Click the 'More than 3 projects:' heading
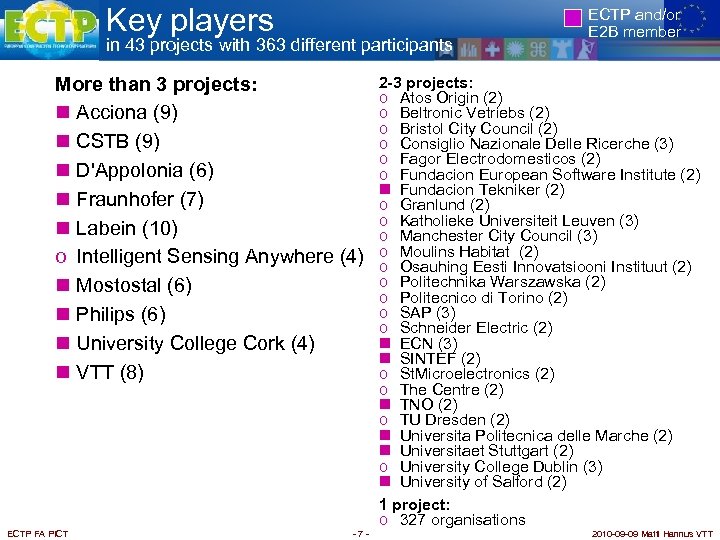This screenshot has height=540, width=720. (x=156, y=84)
